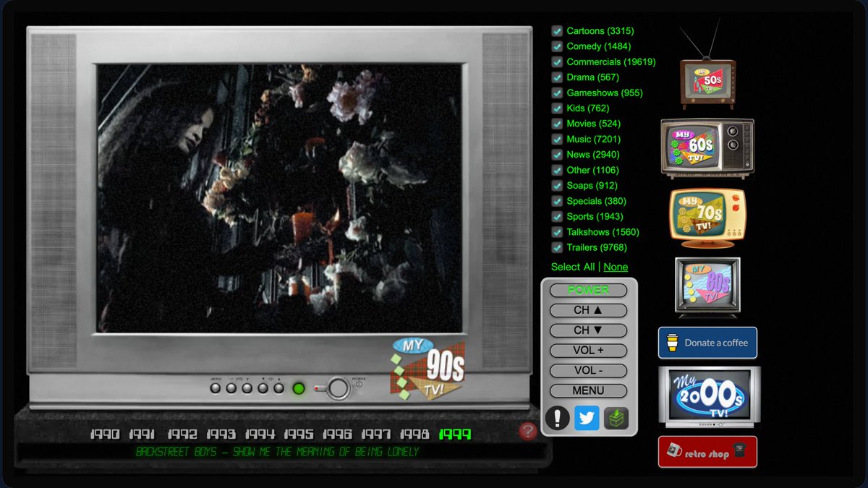Choose year 1994
The image size is (868, 488).
coord(260,435)
